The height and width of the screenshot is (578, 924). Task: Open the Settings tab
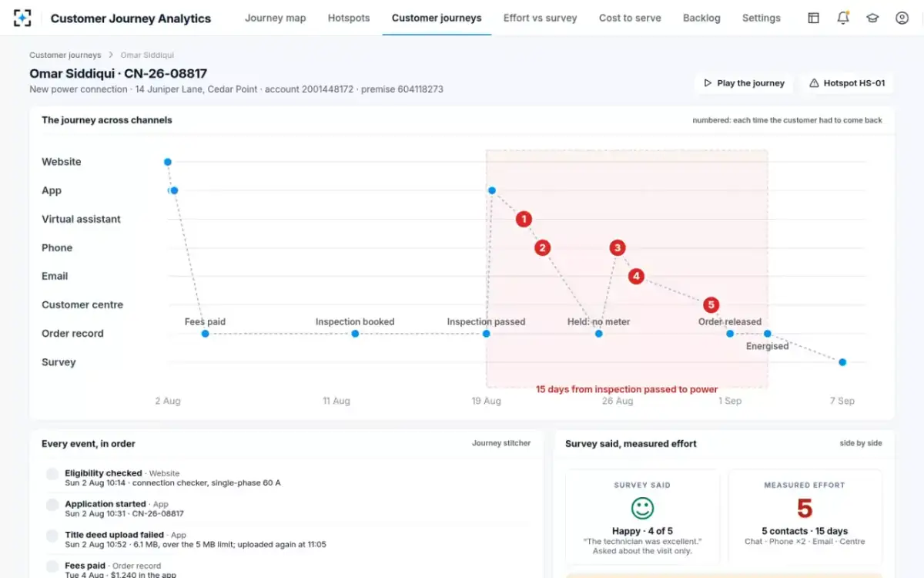pyautogui.click(x=762, y=18)
